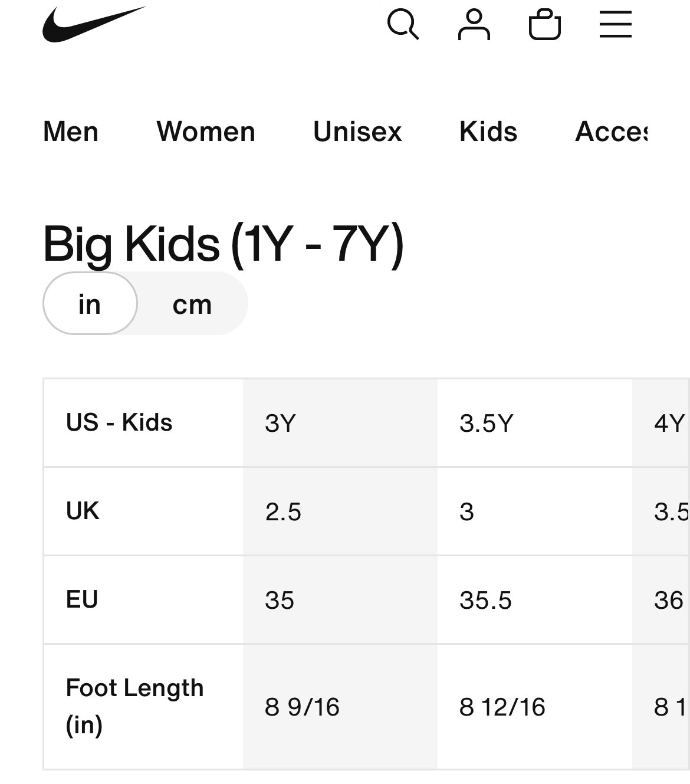Click the Big Kids (1Y - 7Y) heading
The height and width of the screenshot is (784, 690).
coord(223,244)
